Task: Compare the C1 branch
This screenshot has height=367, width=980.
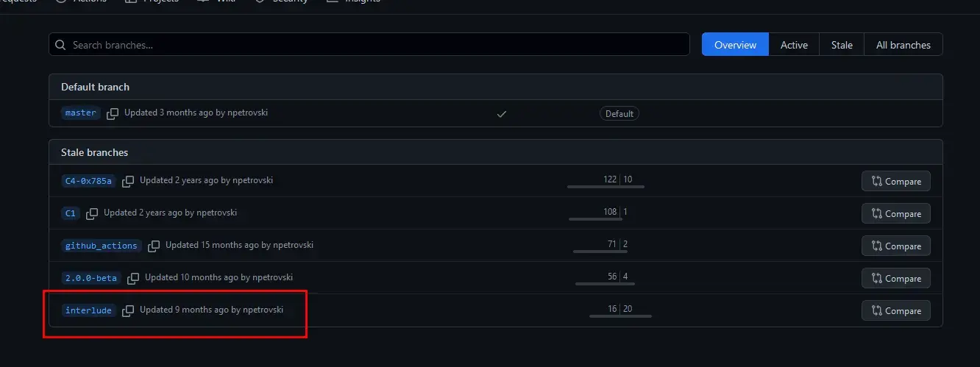Action: (896, 213)
